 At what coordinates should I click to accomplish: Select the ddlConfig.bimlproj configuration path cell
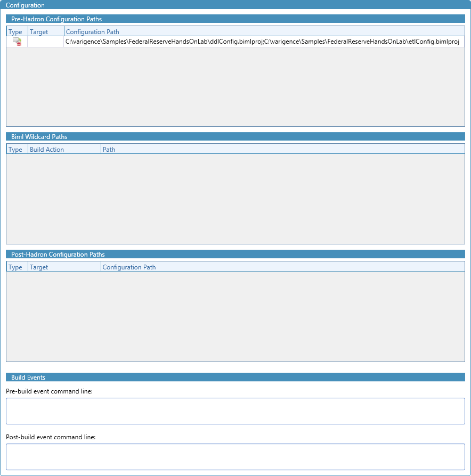click(x=264, y=42)
